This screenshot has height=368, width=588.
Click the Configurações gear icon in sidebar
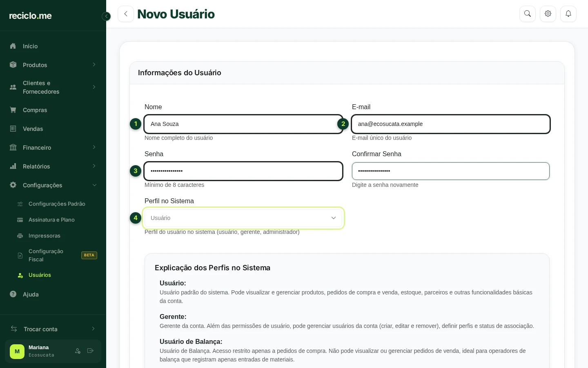[x=13, y=185]
